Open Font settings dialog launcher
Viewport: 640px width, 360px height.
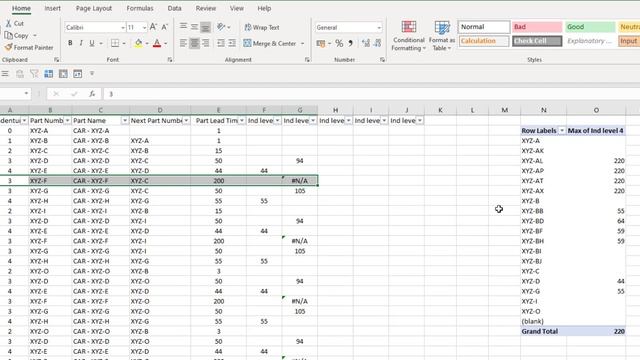pyautogui.click(x=170, y=60)
